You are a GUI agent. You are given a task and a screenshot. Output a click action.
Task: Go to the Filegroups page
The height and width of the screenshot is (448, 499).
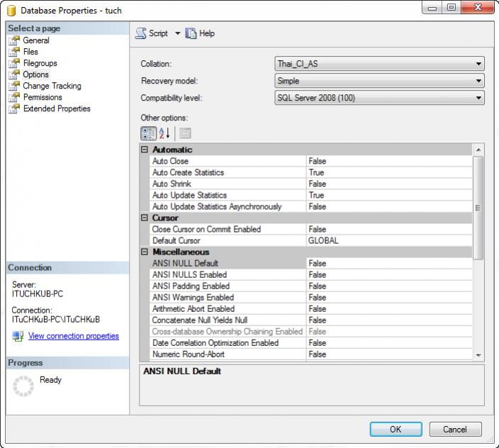(x=40, y=63)
